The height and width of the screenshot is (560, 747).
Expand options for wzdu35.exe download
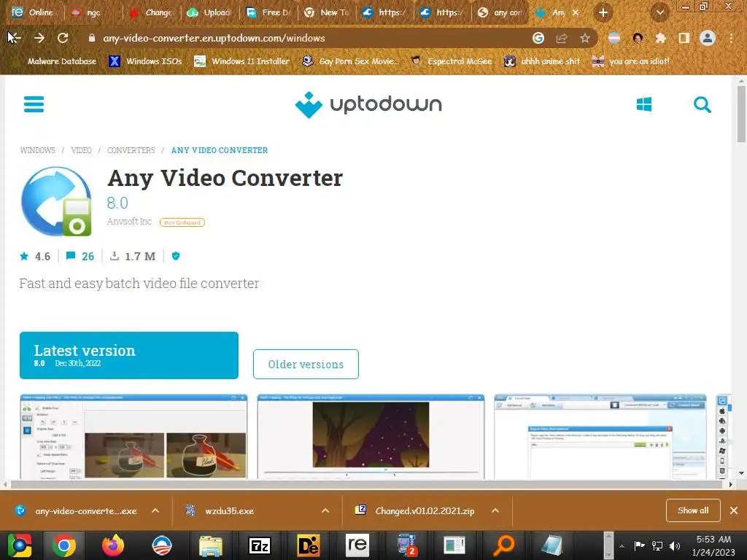[x=325, y=511]
